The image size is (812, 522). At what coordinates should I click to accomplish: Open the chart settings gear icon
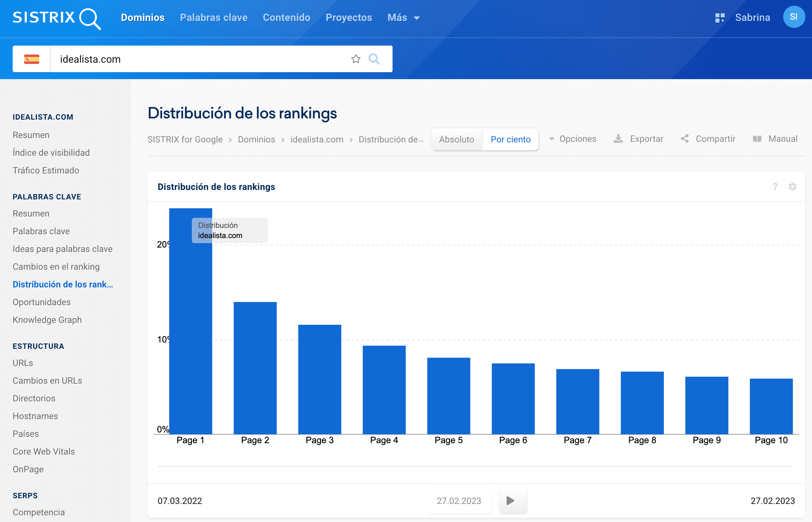pyautogui.click(x=792, y=187)
